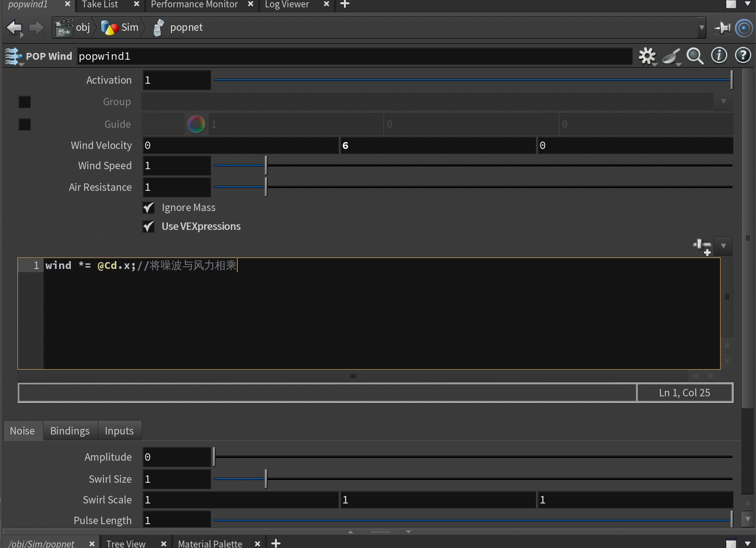
Task: Click the Guide color wheel picker
Action: click(x=196, y=124)
